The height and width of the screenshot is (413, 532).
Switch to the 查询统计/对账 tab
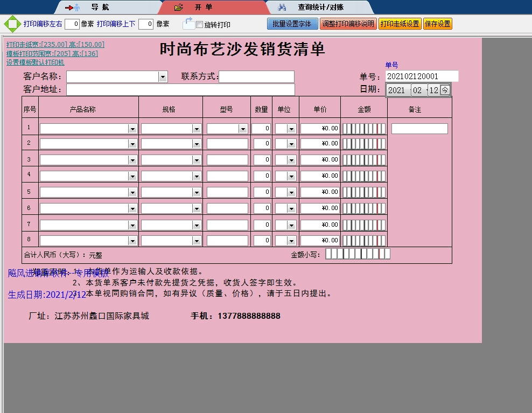(x=320, y=8)
